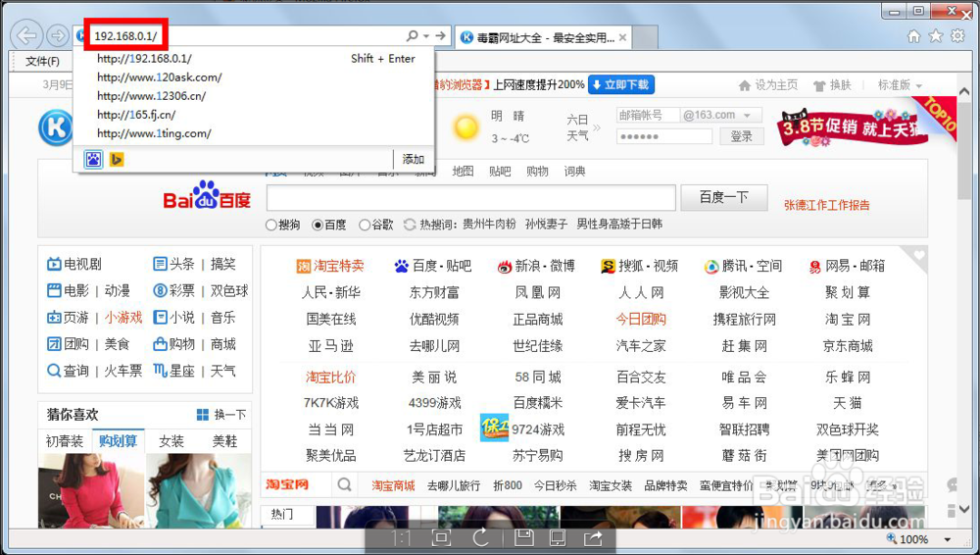Screen dimensions: 980x555
Task: Select the 搜狗 radio button
Action: 271,225
